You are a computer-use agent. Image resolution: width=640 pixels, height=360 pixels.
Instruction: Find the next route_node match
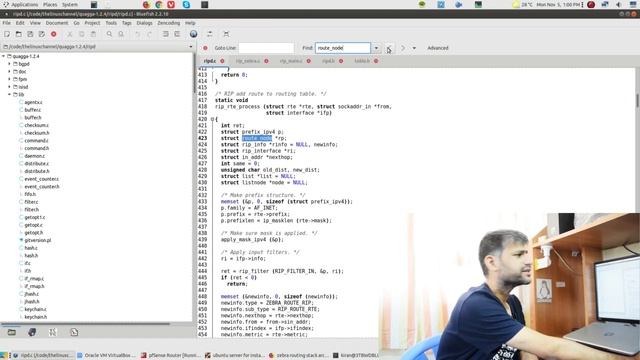403,48
